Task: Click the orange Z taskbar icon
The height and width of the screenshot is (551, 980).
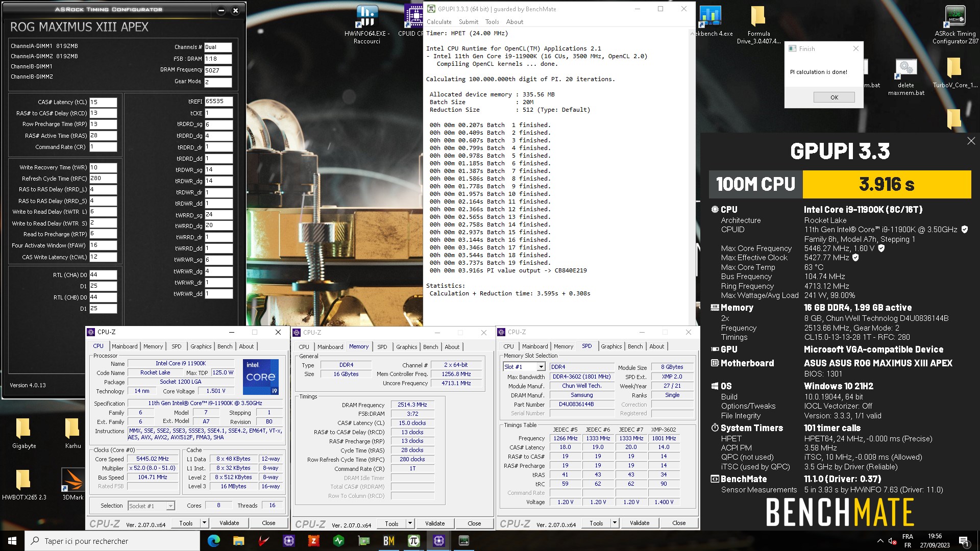Action: [x=313, y=541]
